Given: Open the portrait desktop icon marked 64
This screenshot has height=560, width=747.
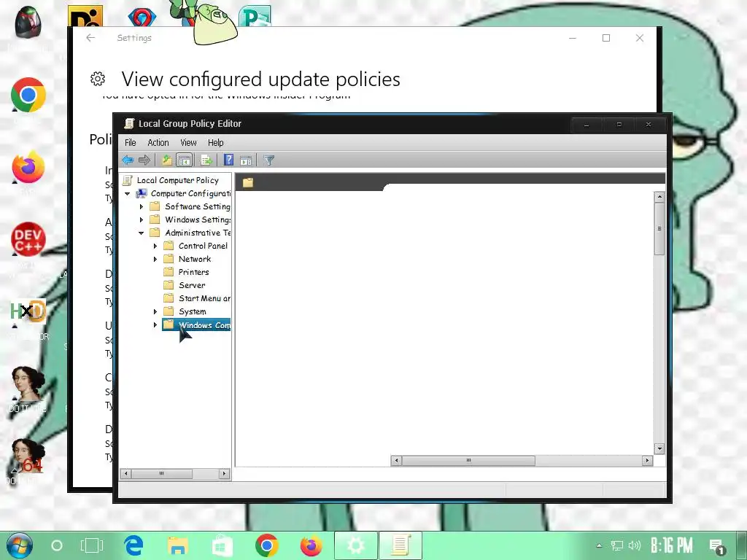Looking at the screenshot, I should pyautogui.click(x=28, y=456).
